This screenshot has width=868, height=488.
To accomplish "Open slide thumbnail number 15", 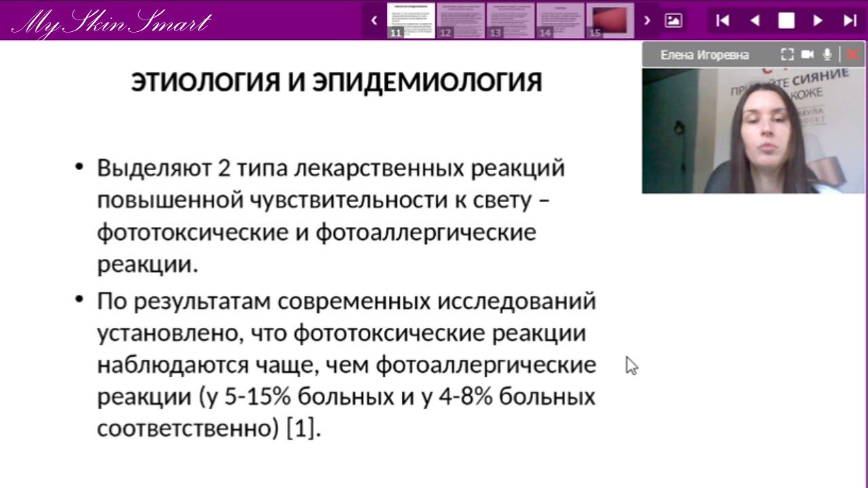I will point(610,20).
